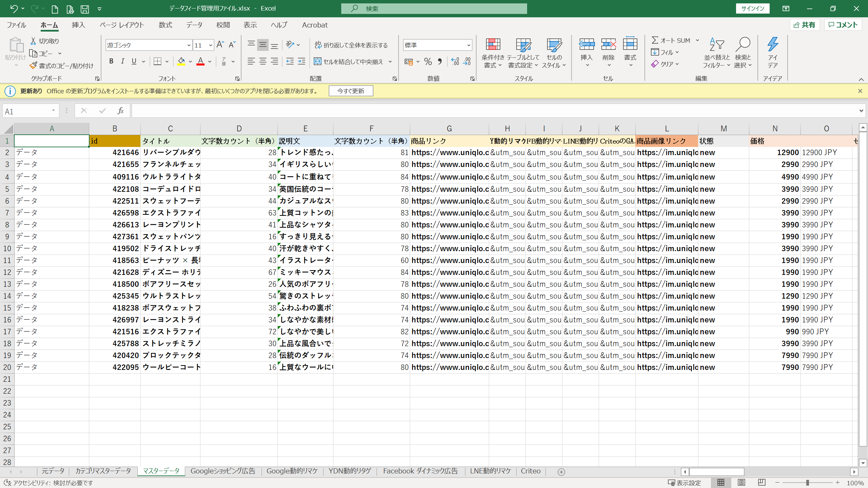Switch to Page Layout view in status bar
This screenshot has height=488, width=868.
[x=741, y=483]
